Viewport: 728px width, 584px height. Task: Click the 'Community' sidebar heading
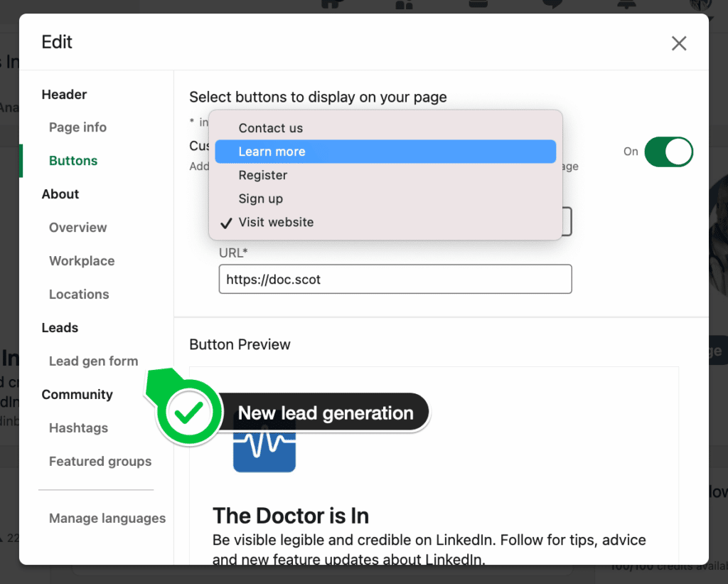pyautogui.click(x=77, y=395)
